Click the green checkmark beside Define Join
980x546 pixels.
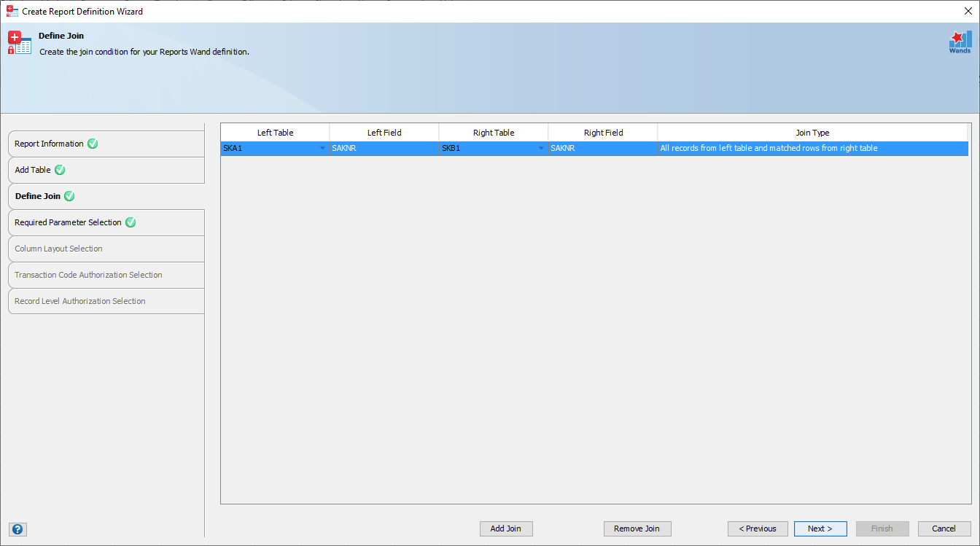pos(69,196)
